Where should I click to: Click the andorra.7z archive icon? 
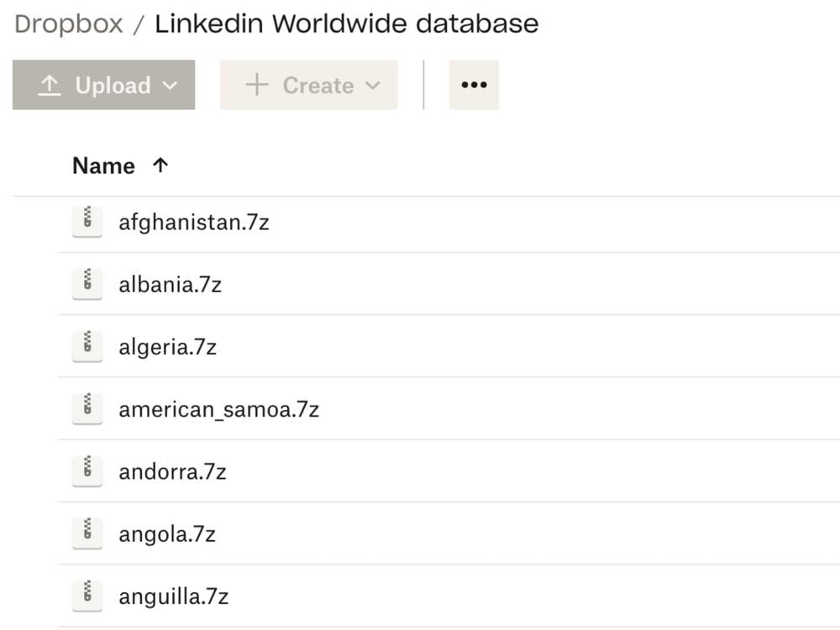point(87,471)
